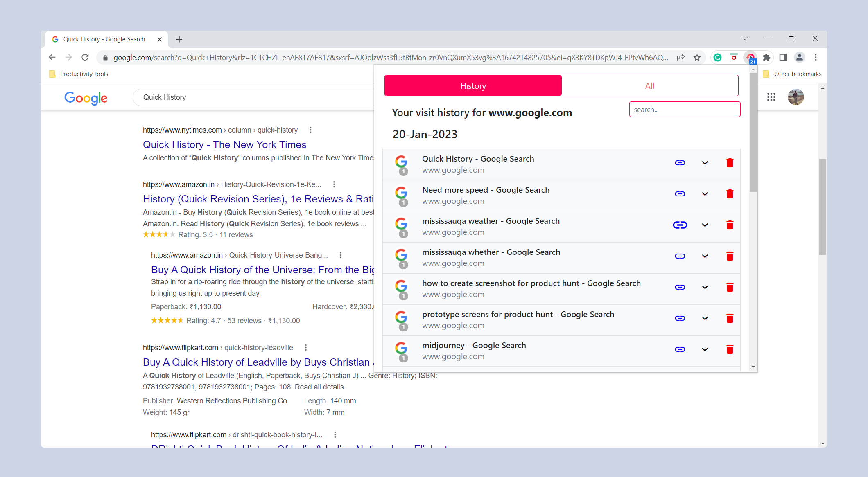Click the popup vertical scrollbar thumb
The height and width of the screenshot is (477, 868).
pyautogui.click(x=753, y=133)
